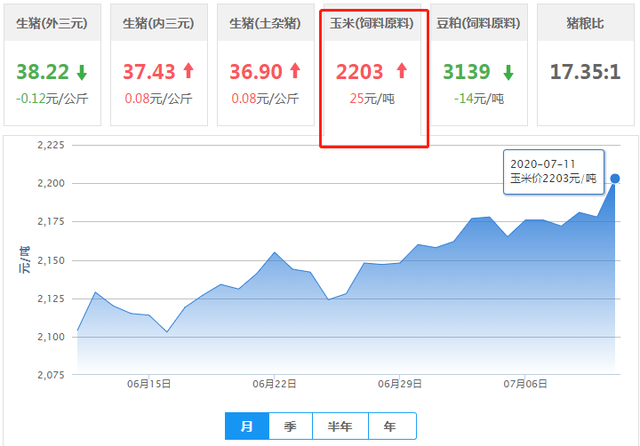The image size is (640, 446).
Task: Click red up arrow beside 36.90
Action: pos(295,72)
